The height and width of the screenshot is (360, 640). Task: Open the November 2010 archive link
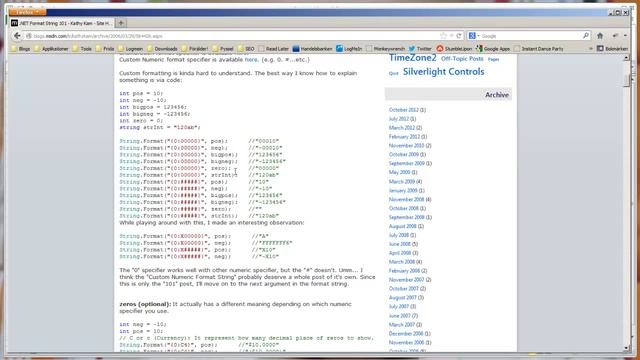coord(407,146)
